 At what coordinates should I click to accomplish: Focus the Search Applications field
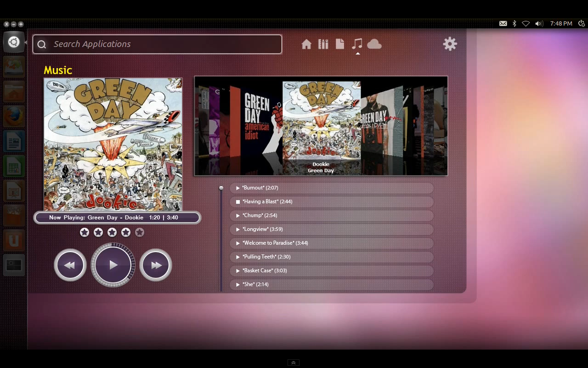coord(157,44)
